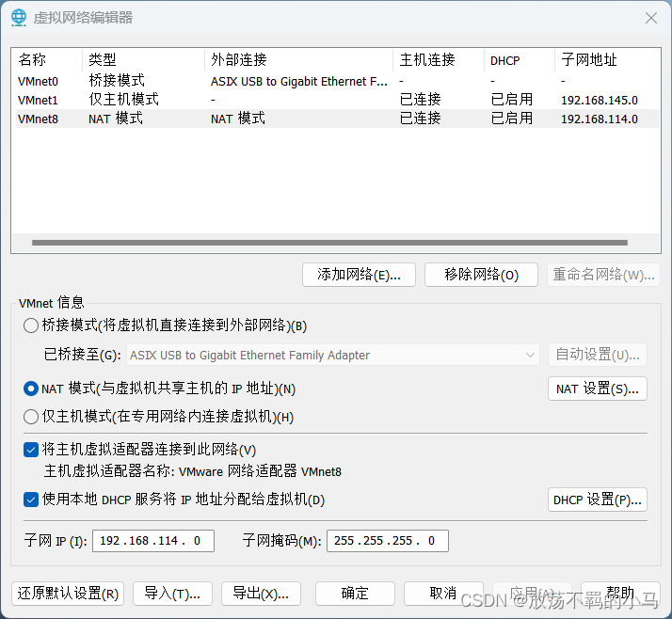Toggle 使用本地 DHCP 服务 checkbox
Screen dimensions: 672x619
pyautogui.click(x=31, y=500)
